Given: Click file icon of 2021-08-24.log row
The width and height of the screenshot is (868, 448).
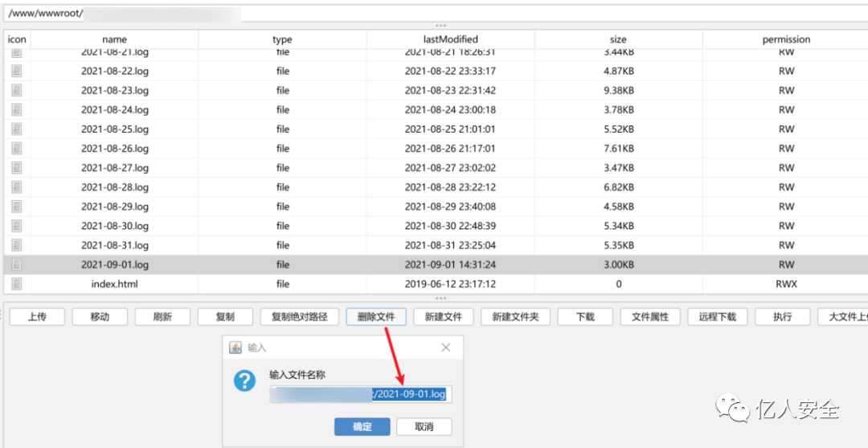Looking at the screenshot, I should pos(17,109).
